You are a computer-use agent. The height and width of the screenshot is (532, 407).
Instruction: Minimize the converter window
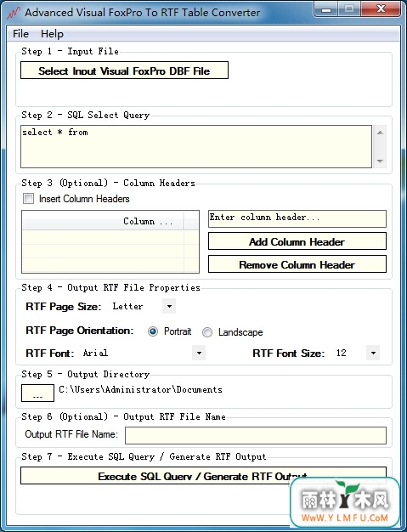326,9
